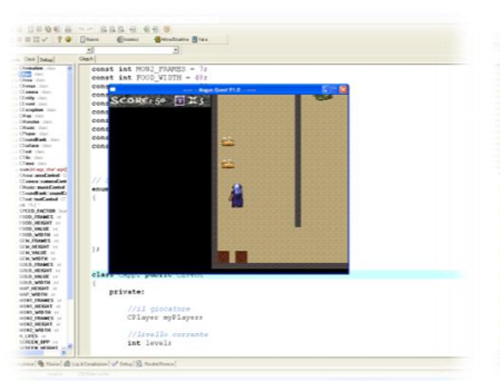
Task: Click the Inserisci toolbar button
Action: tap(128, 39)
